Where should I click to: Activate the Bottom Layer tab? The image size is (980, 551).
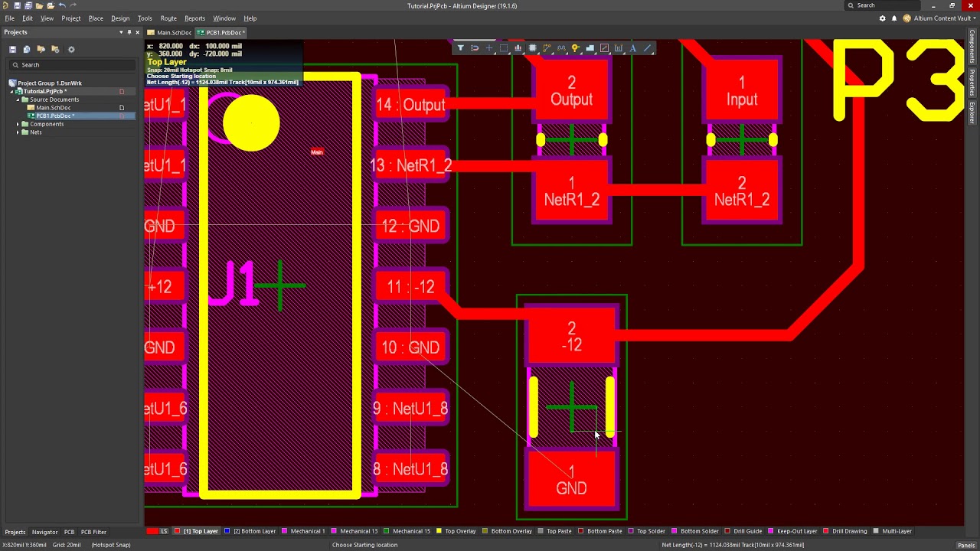tap(250, 531)
